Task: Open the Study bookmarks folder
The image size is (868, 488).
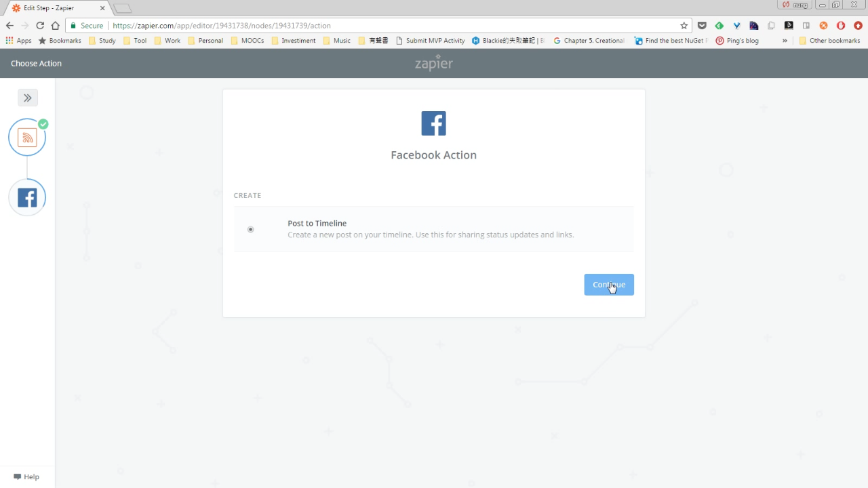Action: coord(102,41)
